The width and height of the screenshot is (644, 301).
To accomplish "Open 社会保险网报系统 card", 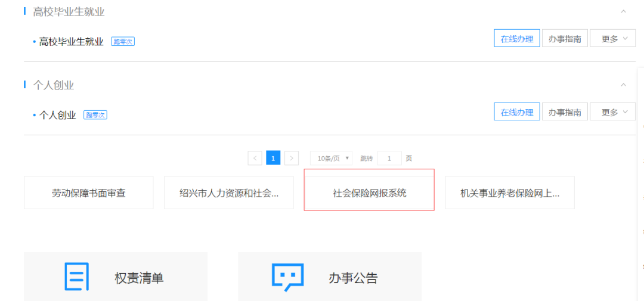I will click(x=369, y=193).
